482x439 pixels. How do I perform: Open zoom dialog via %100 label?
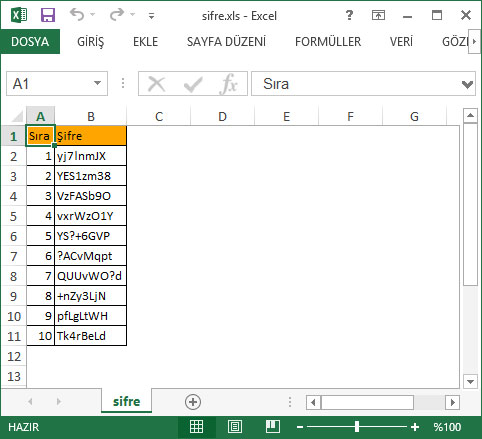point(447,427)
